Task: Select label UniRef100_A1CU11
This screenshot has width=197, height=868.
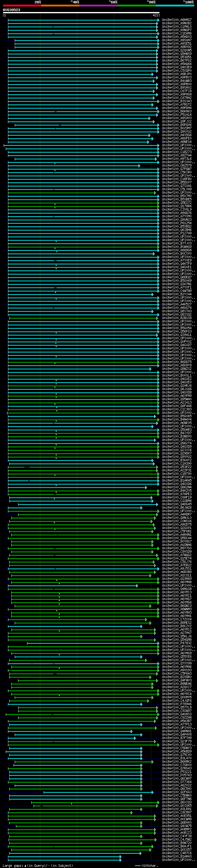Action: coord(177,575)
